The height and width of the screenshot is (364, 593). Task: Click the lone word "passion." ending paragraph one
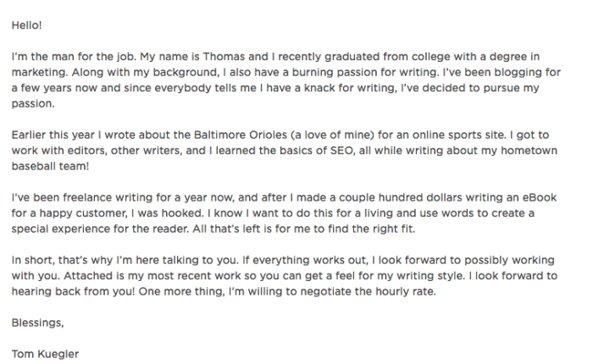click(33, 104)
